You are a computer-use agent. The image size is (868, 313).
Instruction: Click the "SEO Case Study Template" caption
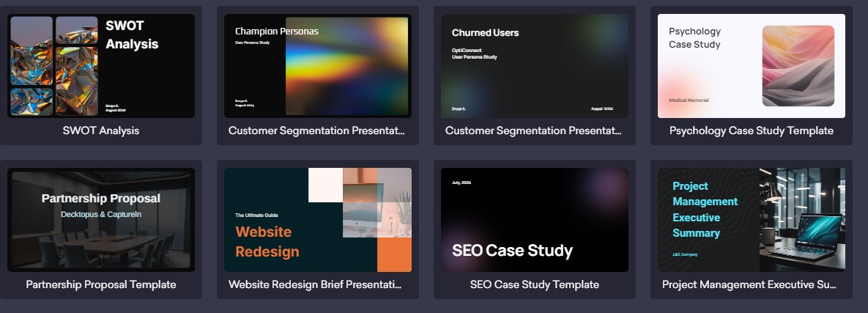tap(534, 284)
